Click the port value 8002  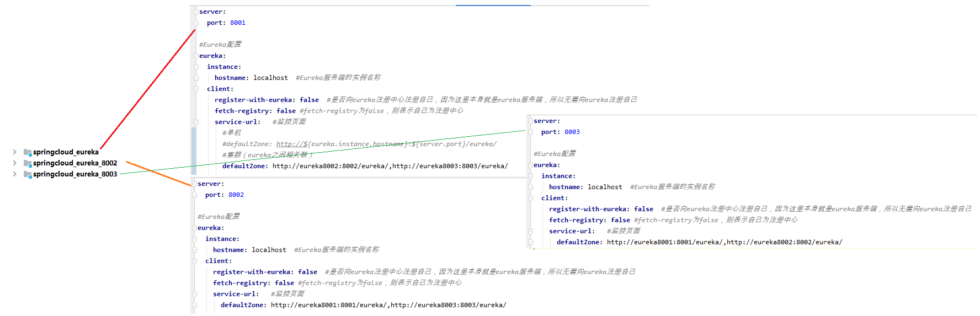click(x=236, y=195)
